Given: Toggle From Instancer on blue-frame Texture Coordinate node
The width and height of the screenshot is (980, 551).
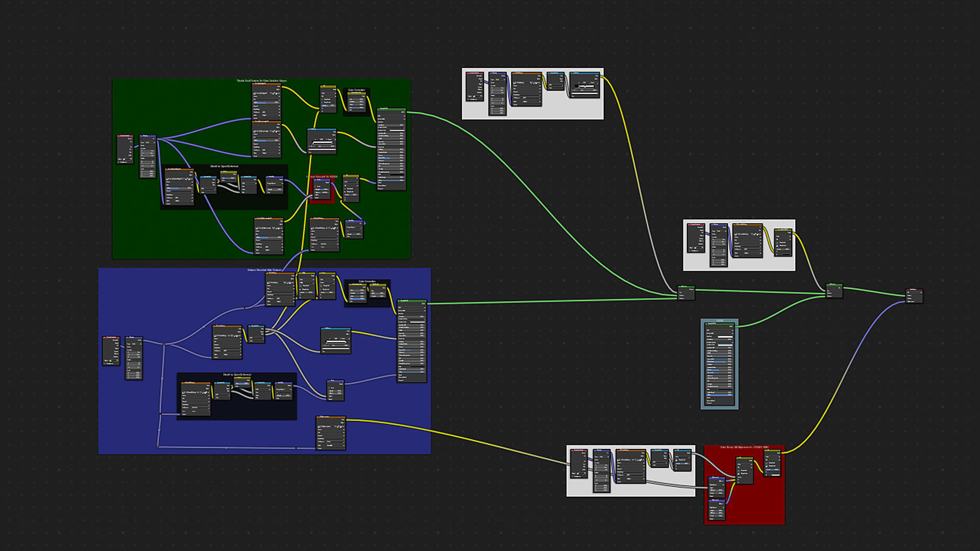Looking at the screenshot, I should [x=106, y=364].
